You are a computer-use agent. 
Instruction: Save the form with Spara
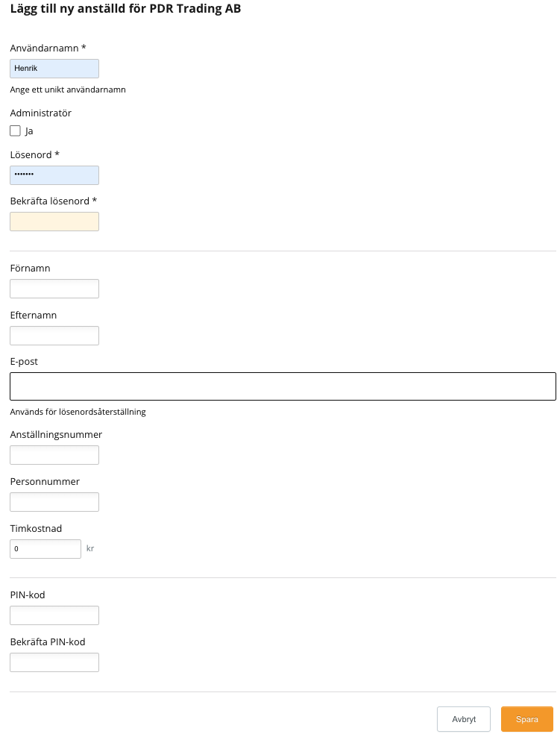[x=527, y=719]
